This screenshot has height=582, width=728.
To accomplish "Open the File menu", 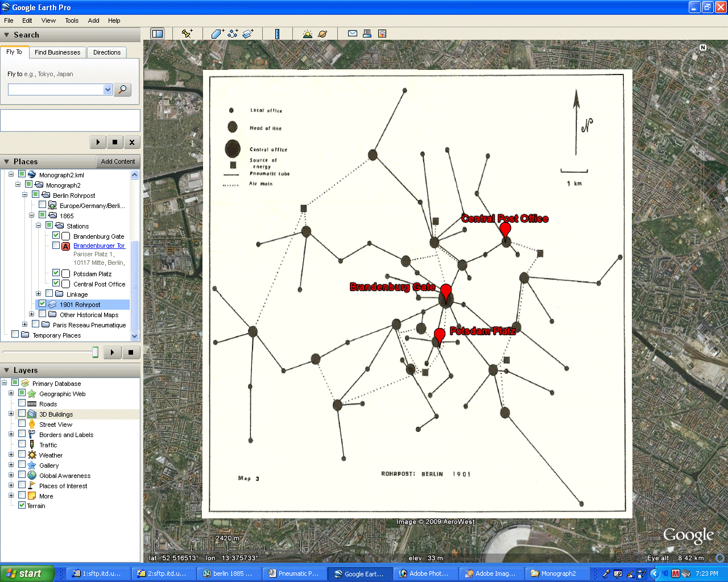I will point(9,20).
